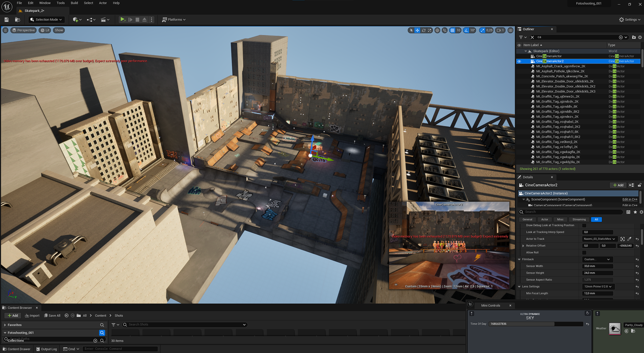Image resolution: width=644 pixels, height=353 pixels.
Task: Open the File menu
Action: [19, 3]
